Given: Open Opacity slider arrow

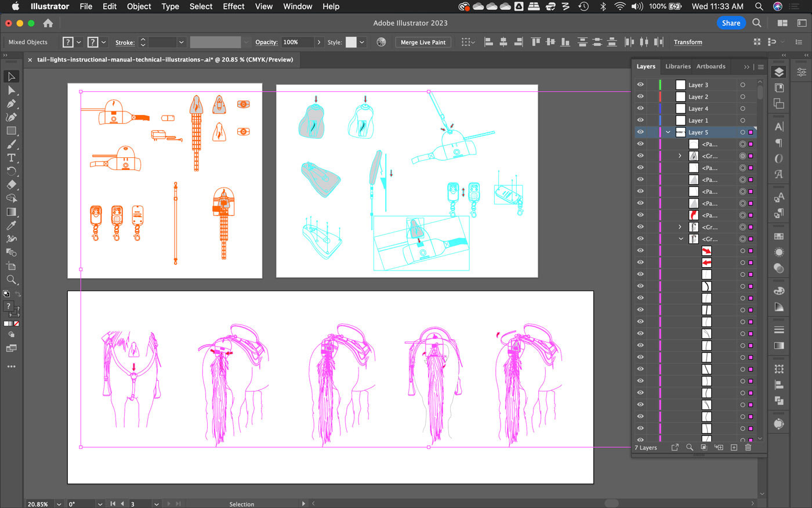Looking at the screenshot, I should click(318, 42).
